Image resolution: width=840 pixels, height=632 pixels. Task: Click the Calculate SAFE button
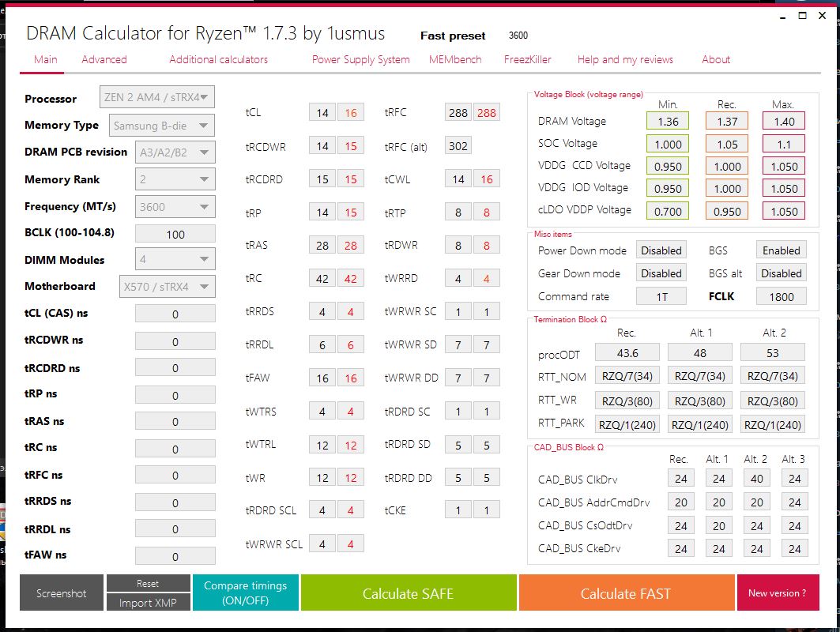point(409,593)
